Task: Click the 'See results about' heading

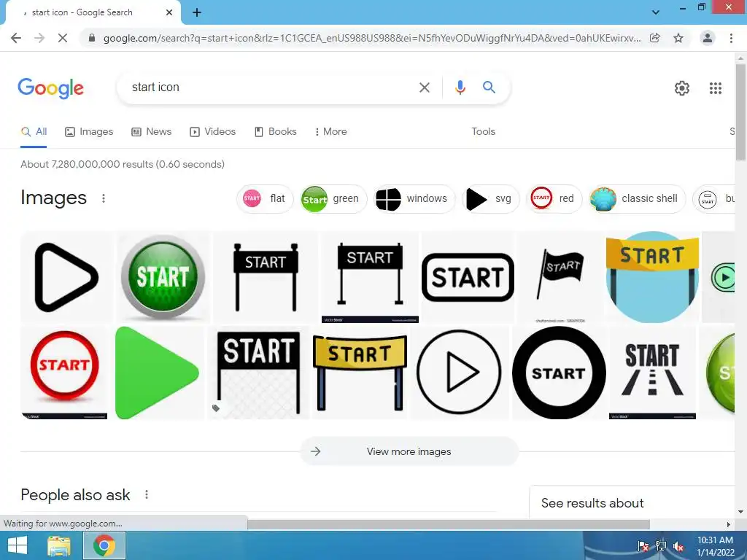Action: 592,503
